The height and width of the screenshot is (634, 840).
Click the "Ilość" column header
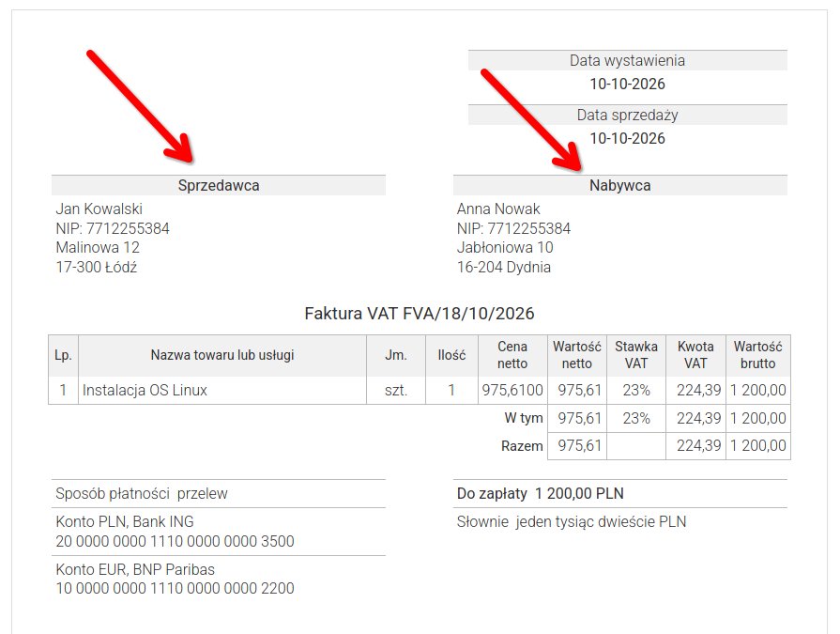(x=451, y=355)
